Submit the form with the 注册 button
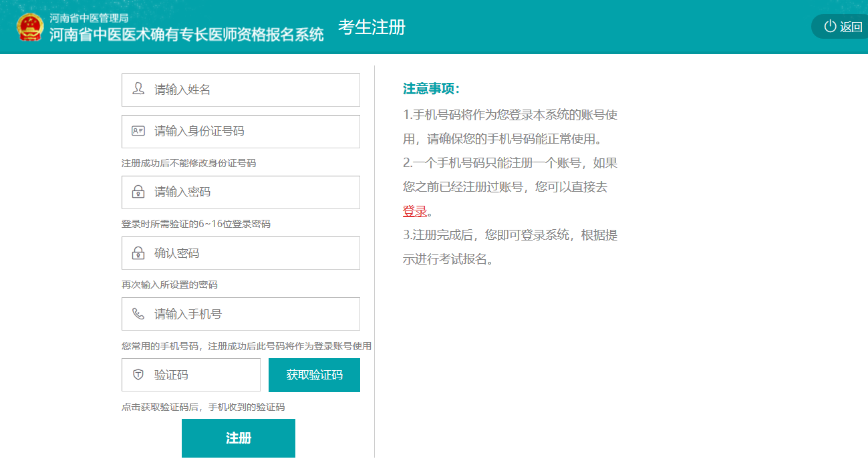 pyautogui.click(x=239, y=438)
